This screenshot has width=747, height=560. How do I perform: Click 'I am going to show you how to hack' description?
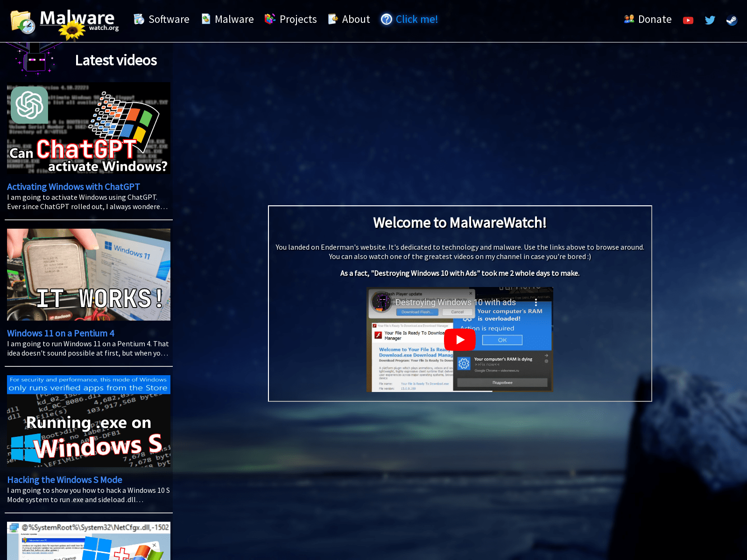pos(88,495)
